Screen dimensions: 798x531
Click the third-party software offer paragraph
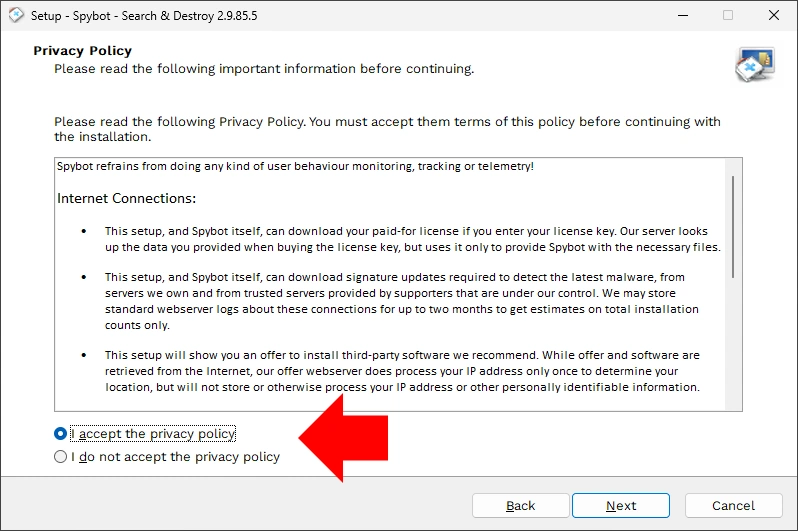coord(402,371)
